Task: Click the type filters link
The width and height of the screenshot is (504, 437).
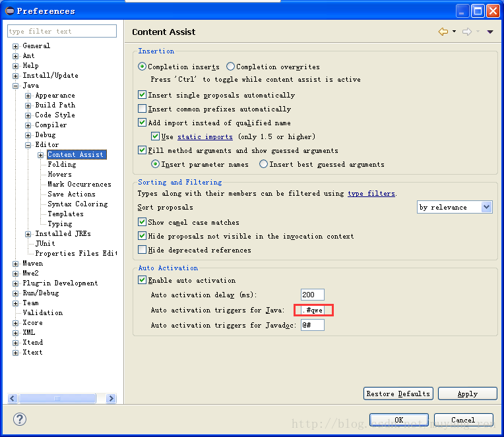Action: pos(371,193)
